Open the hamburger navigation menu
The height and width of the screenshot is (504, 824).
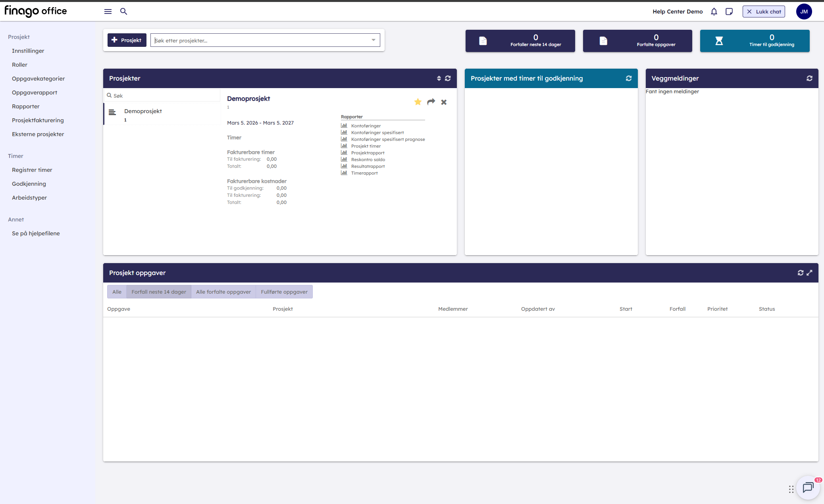(108, 12)
